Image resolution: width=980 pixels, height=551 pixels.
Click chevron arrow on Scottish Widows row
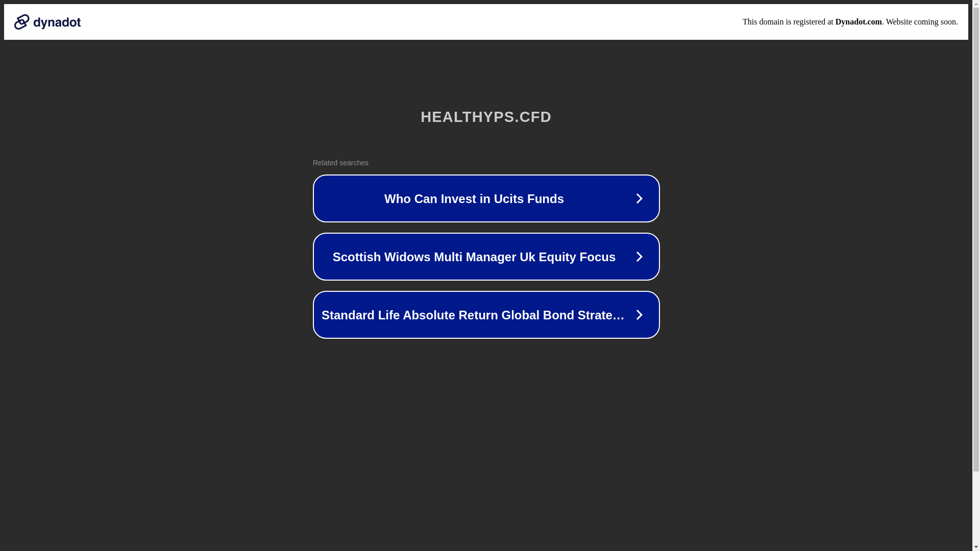(x=639, y=257)
